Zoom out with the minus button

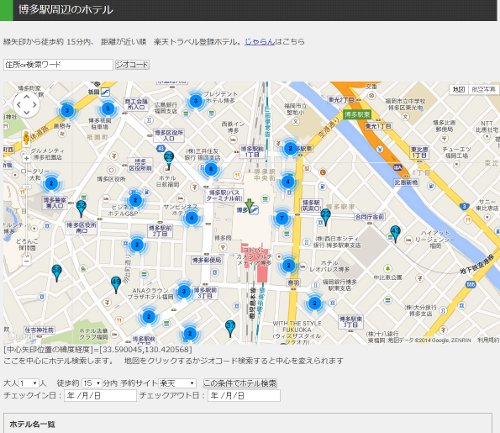[x=27, y=260]
